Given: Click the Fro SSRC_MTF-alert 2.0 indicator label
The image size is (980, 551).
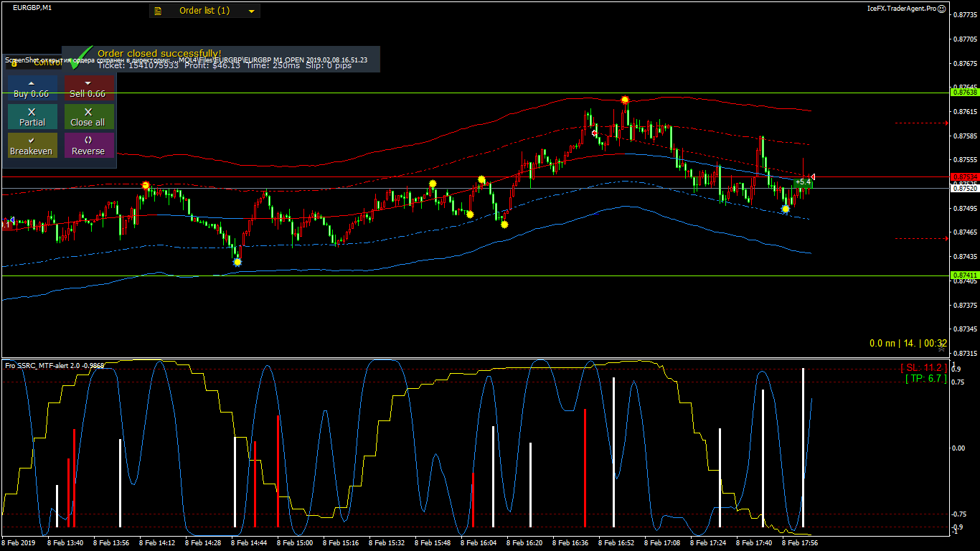Looking at the screenshot, I should 55,366.
